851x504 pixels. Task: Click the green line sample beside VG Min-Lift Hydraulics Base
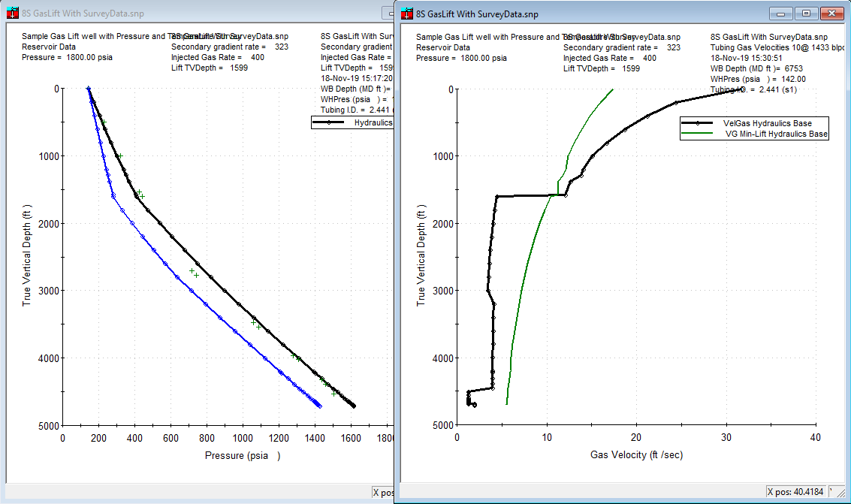(699, 133)
